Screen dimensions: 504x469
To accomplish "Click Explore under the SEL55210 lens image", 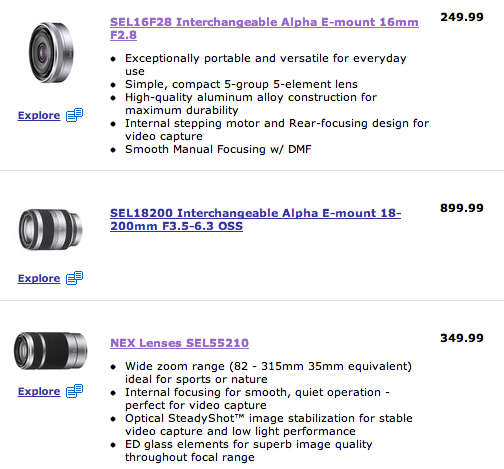I will [39, 391].
